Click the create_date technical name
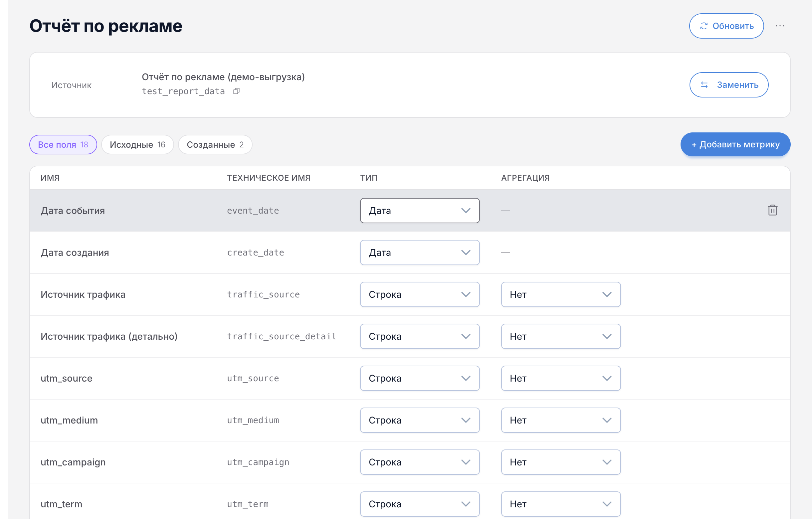Viewport: 812px width, 519px height. [256, 253]
